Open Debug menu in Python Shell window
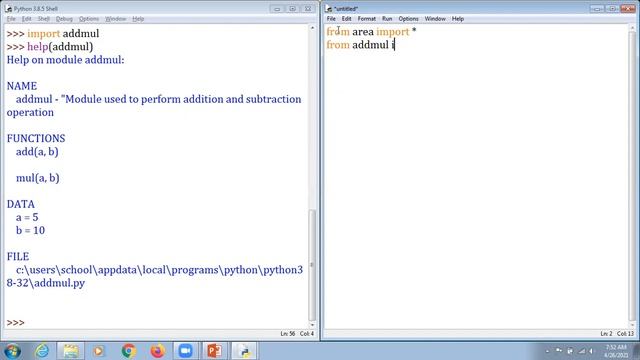 click(64, 19)
